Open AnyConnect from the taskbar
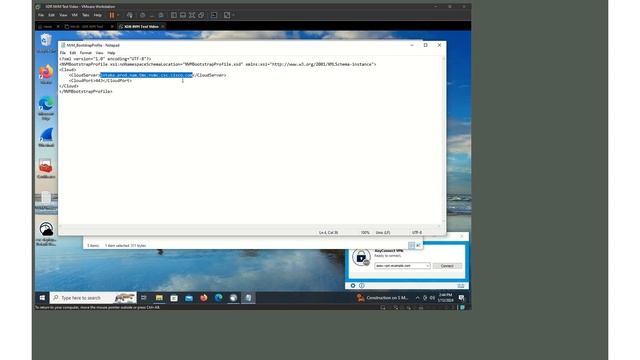This screenshot has height=360, width=640. (233, 298)
